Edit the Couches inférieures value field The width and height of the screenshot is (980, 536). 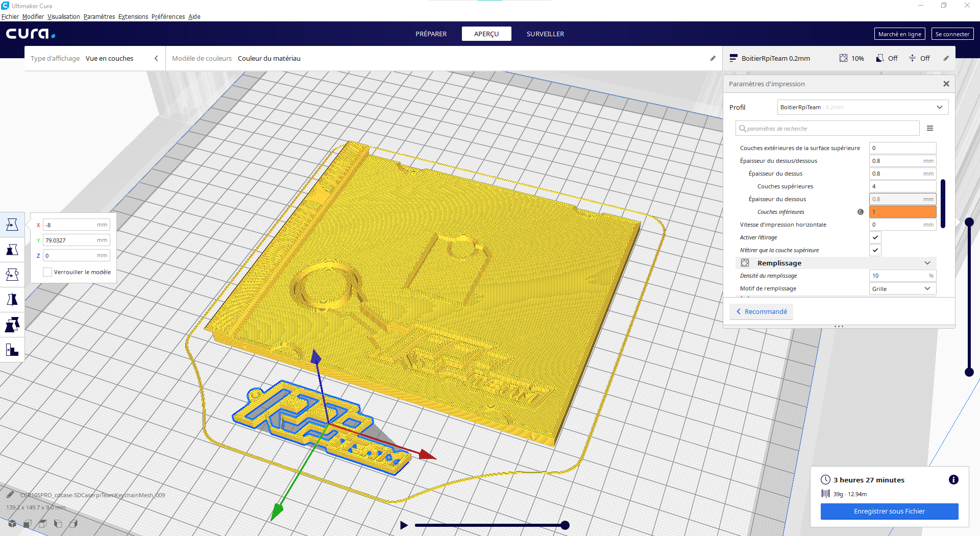click(x=903, y=212)
